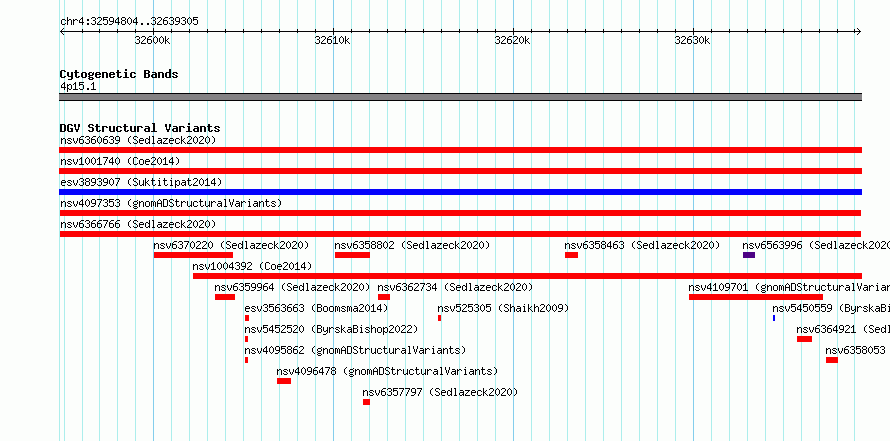Click the red bar of nsv6370220
The height and width of the screenshot is (441, 890).
(193, 255)
